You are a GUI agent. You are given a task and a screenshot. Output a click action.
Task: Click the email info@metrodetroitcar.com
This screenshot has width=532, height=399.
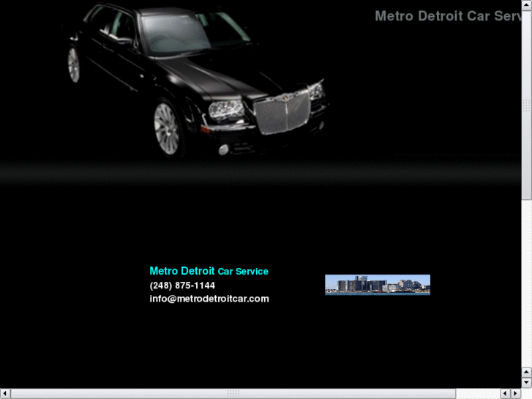[x=209, y=299]
